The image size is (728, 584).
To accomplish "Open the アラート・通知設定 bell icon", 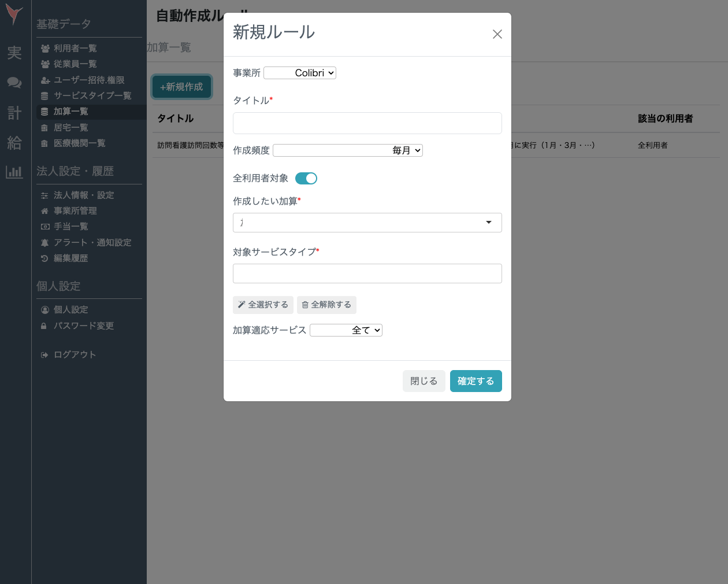I will point(45,242).
